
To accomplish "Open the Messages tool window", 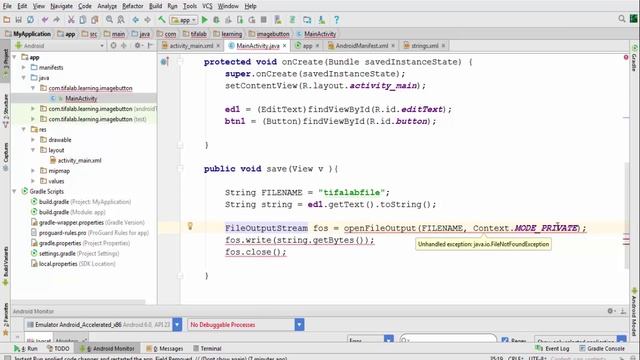I will (165, 349).
